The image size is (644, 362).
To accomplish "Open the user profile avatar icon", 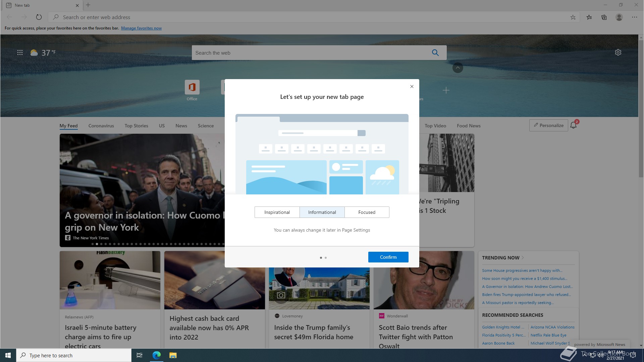I will 619,17.
